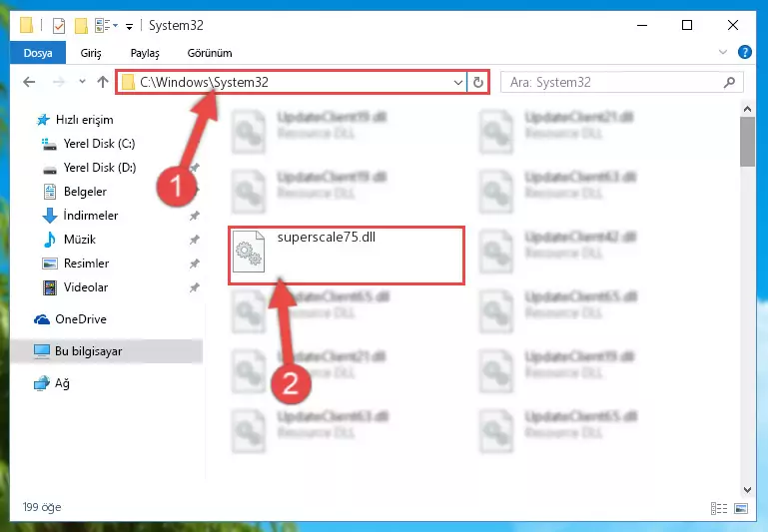Viewport: 768px width, 532px height.
Task: Click the scrollbar down arrow
Action: click(747, 489)
